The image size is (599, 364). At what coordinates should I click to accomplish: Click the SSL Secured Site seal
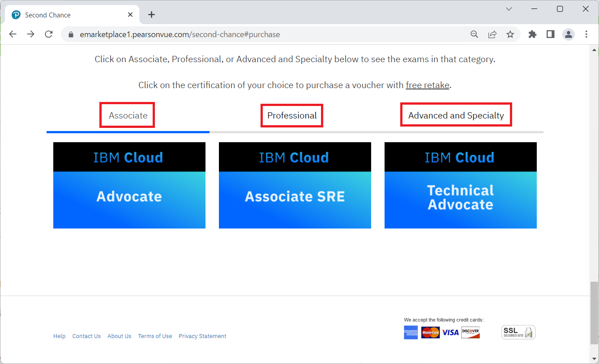pyautogui.click(x=518, y=332)
